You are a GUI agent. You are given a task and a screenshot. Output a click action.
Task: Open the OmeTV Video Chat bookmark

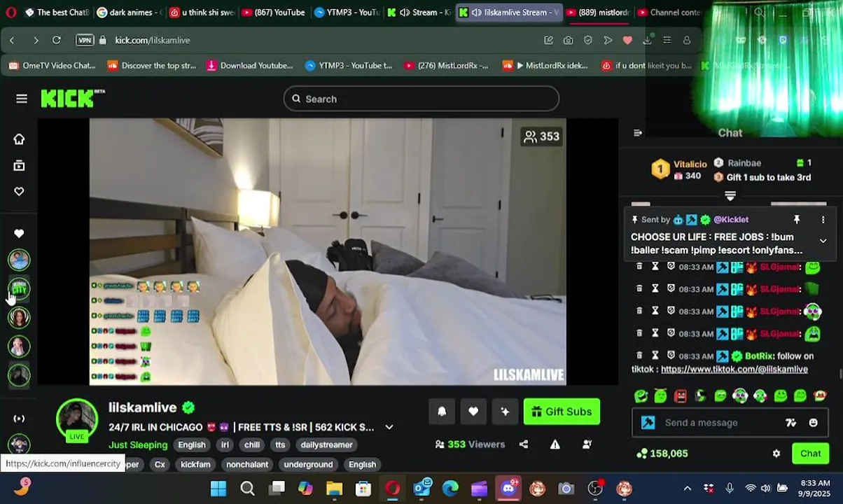coord(53,66)
